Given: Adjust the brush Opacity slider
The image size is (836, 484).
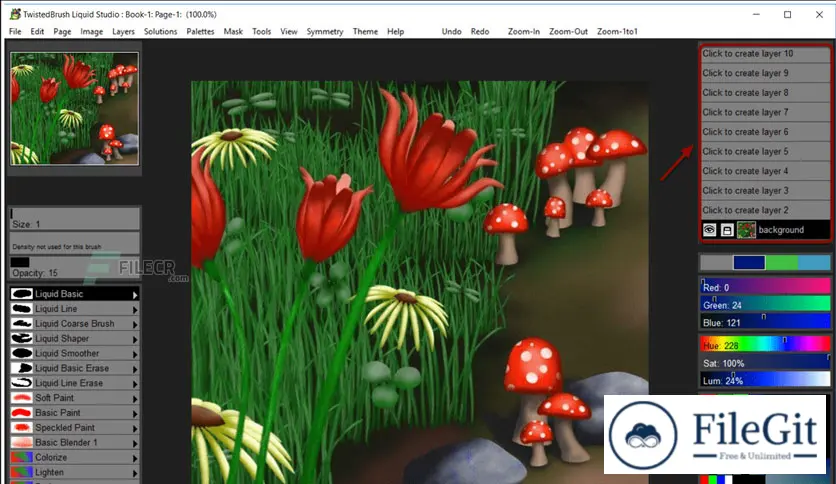Looking at the screenshot, I should click(x=75, y=268).
